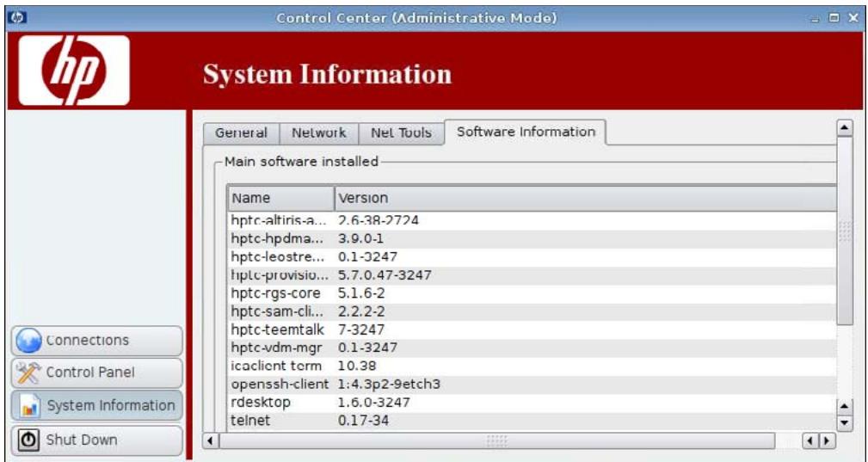Screen dimensions: 868x462
Task: Click the horizontal scrollbar thumb
Action: pos(497,441)
